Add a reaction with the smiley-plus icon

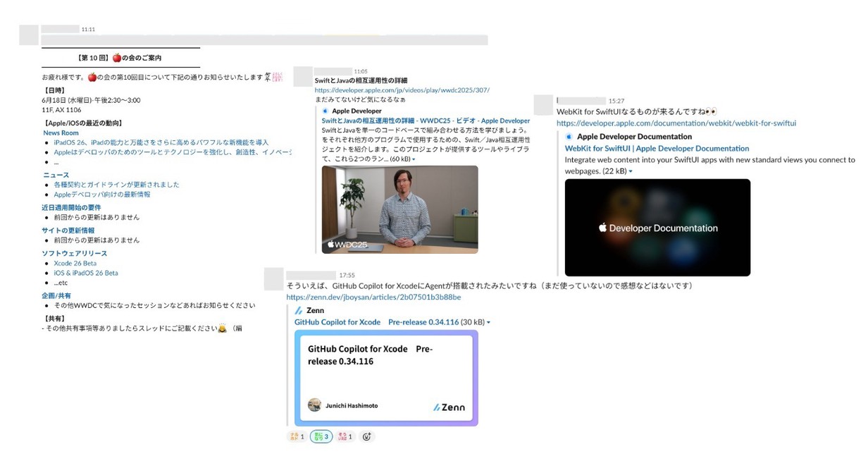coord(366,437)
